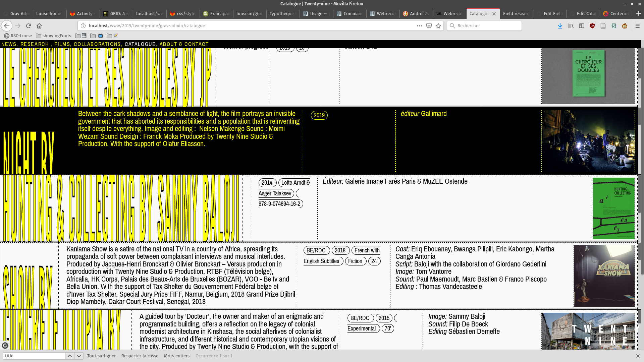The width and height of the screenshot is (644, 362).
Task: Open the Library bookshelf icon
Action: tap(571, 26)
